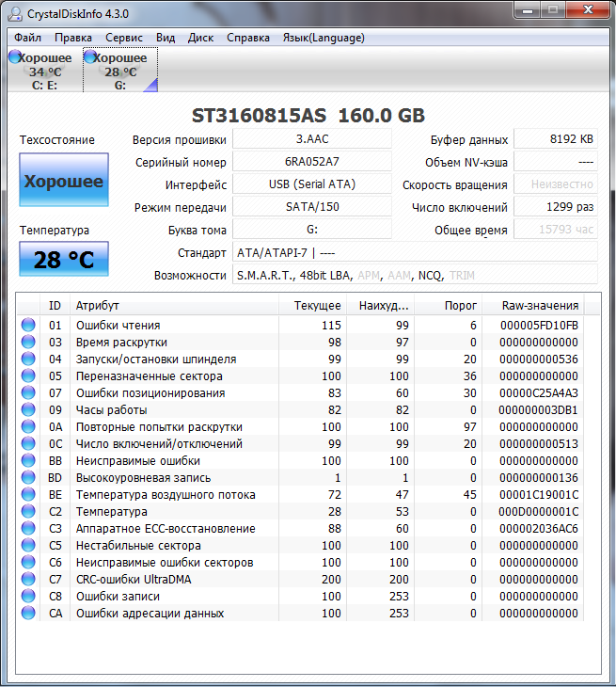The width and height of the screenshot is (616, 687).
Task: Click status orb for C5 Нестабильные сектора
Action: (x=28, y=545)
